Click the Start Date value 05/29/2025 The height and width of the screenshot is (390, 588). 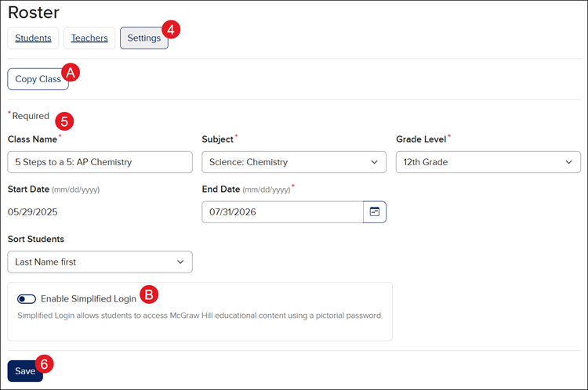[32, 211]
